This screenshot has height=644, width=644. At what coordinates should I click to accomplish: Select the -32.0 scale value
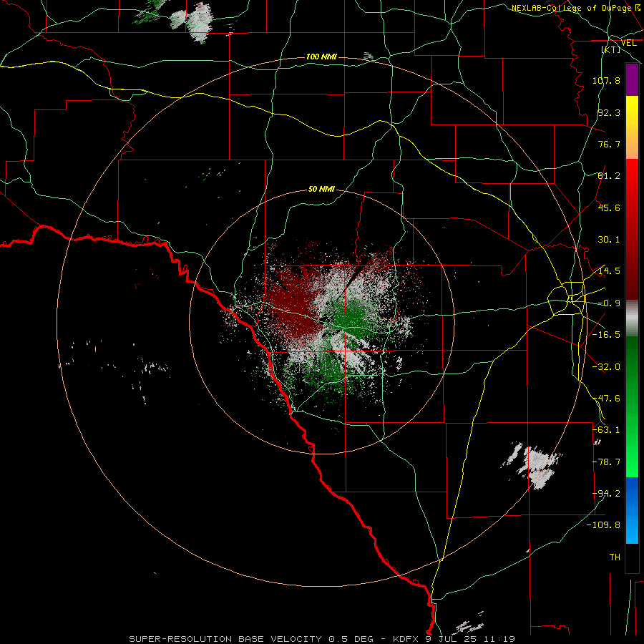(606, 367)
